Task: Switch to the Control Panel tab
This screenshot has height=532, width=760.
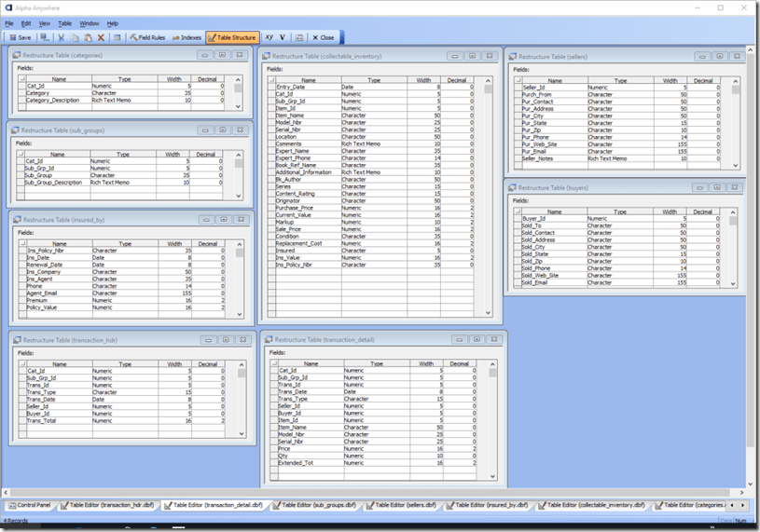Action: click(x=30, y=505)
